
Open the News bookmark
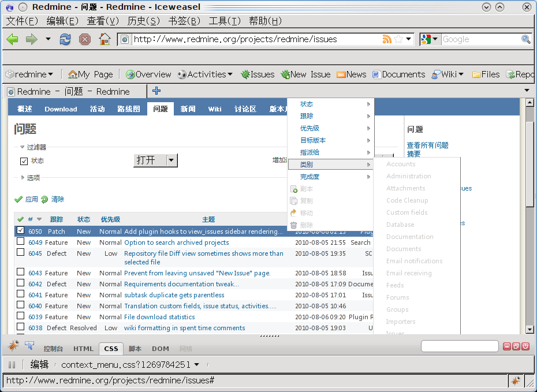[x=352, y=74]
